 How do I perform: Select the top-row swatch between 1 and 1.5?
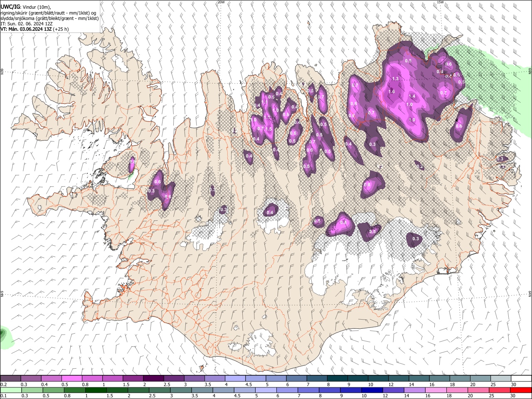[x=112, y=379]
